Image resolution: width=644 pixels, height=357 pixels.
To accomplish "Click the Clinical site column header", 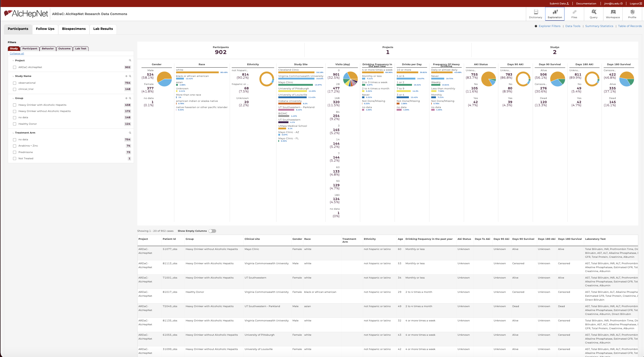I will [252, 239].
